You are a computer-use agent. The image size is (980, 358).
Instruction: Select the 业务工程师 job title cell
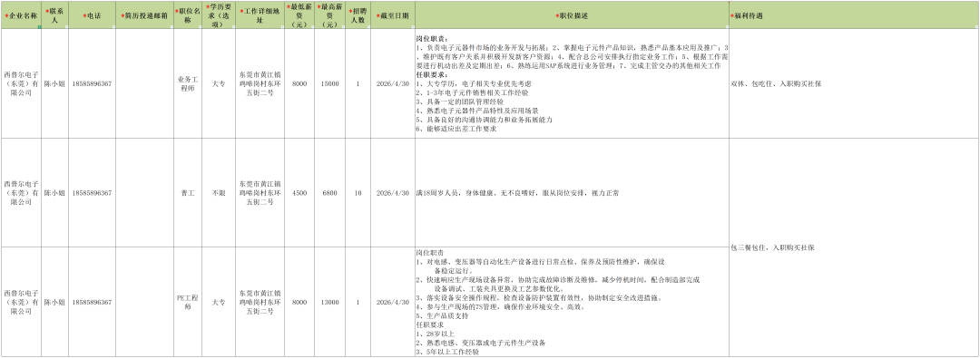click(x=188, y=83)
